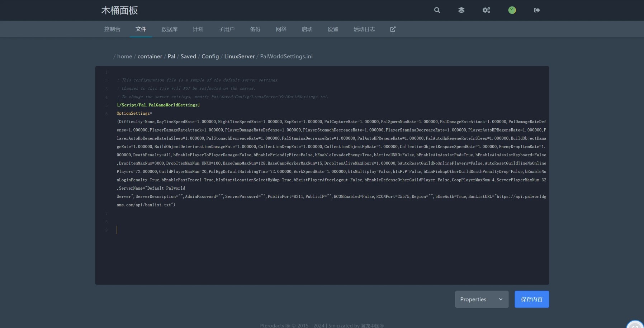Viewport: 644px width, 328px height.
Task: Click the OptionSettings= key in editor
Action: pyautogui.click(x=134, y=113)
